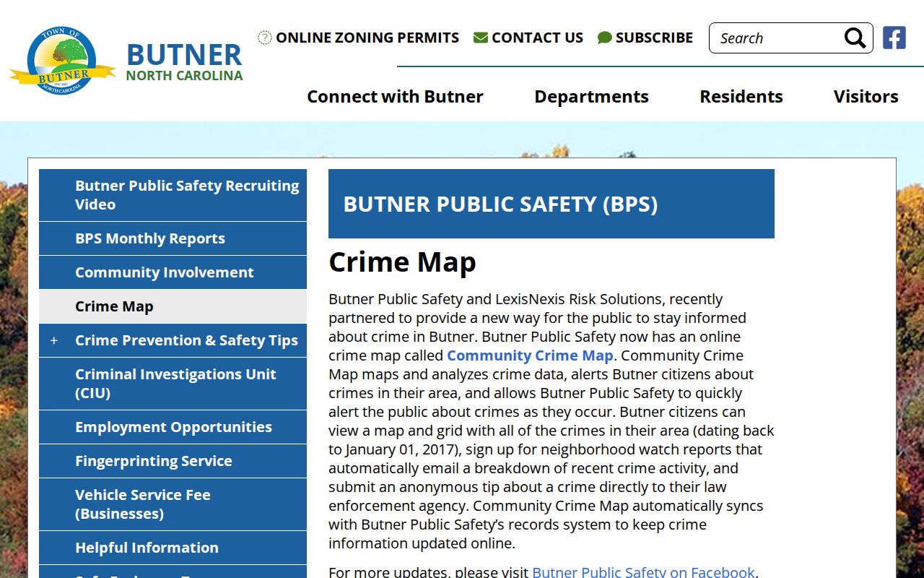Open the Connect with Butner menu

395,96
